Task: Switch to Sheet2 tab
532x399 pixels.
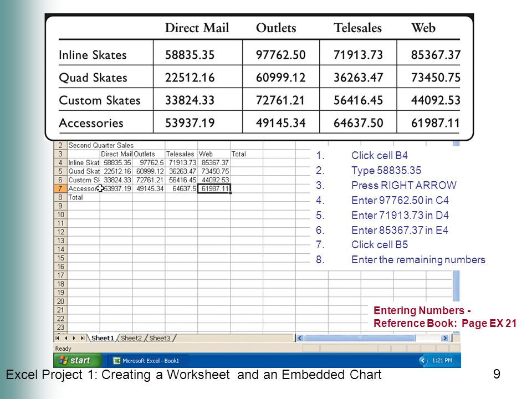Action: tap(131, 338)
